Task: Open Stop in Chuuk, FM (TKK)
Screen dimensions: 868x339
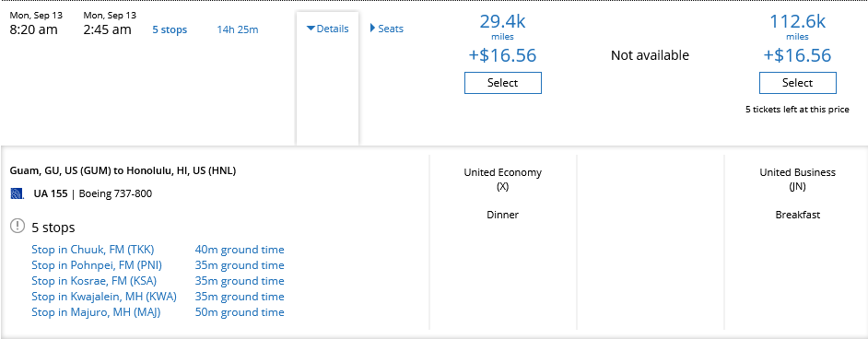Action: tap(93, 250)
